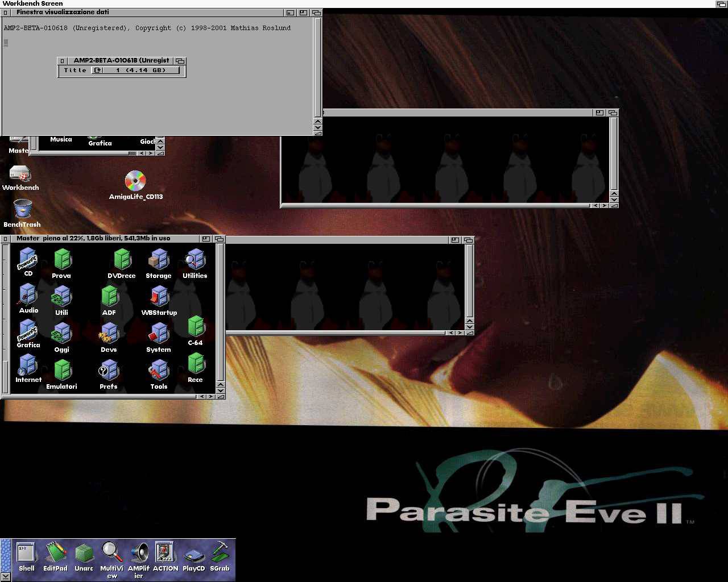
Task: Toggle depth of the AMP2 window
Action: point(180,61)
